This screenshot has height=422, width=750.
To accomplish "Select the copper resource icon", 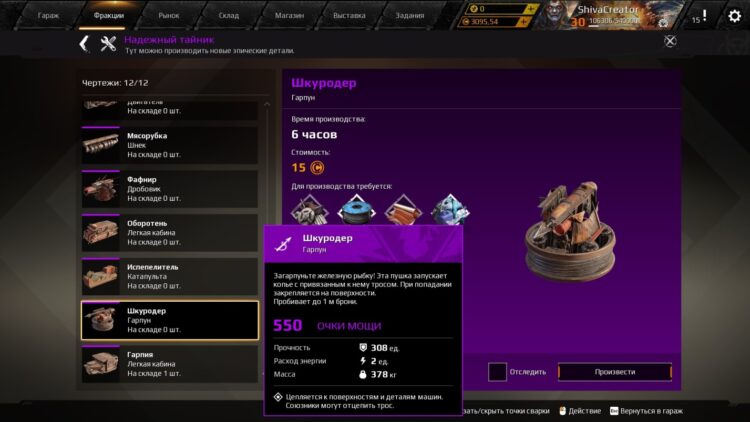I will pos(403,210).
